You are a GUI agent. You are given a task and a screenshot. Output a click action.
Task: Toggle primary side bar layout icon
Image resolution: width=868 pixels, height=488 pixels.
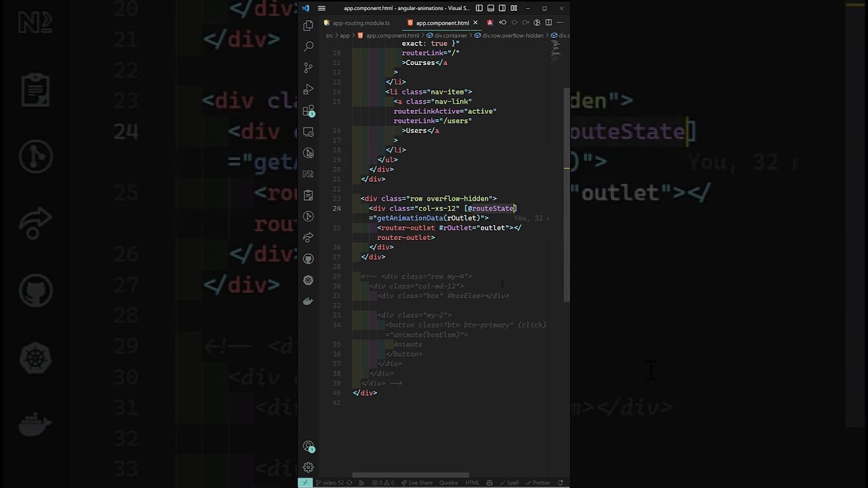(x=479, y=8)
